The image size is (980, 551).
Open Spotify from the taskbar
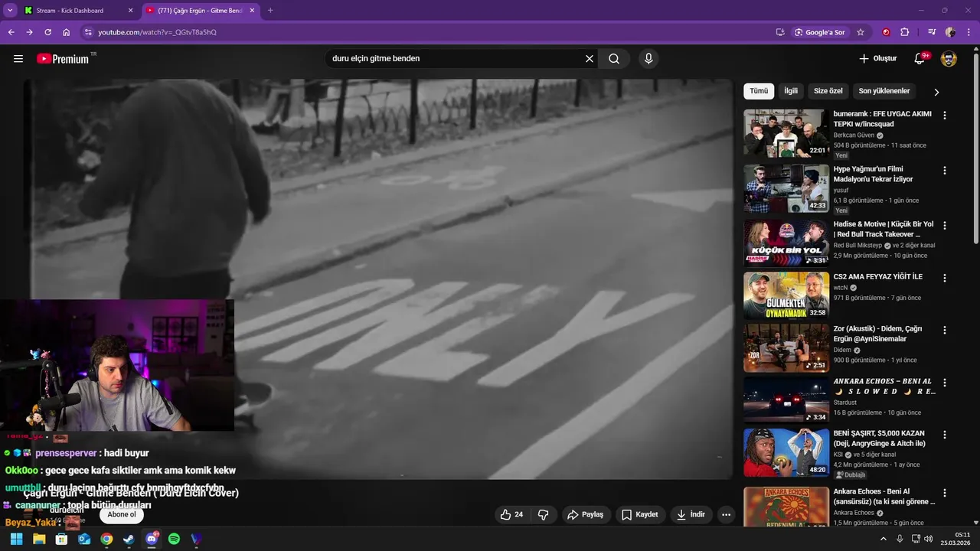click(174, 539)
